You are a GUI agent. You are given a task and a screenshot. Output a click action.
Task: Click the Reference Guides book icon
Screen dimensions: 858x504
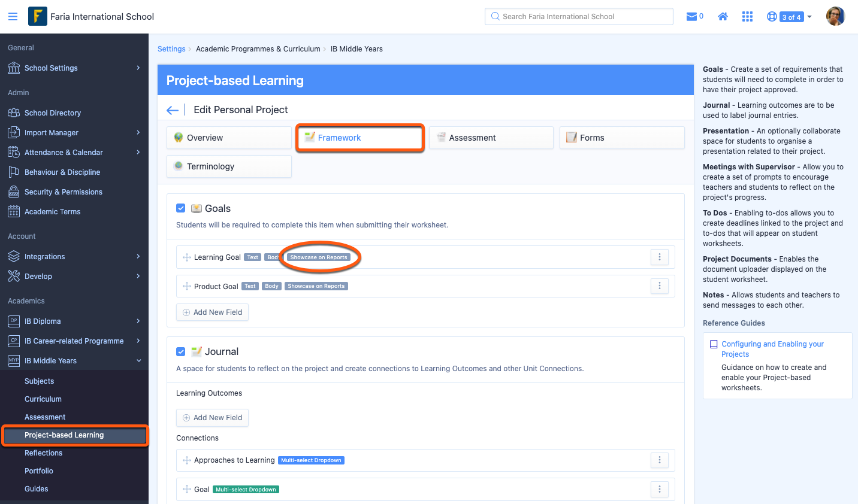[714, 344]
